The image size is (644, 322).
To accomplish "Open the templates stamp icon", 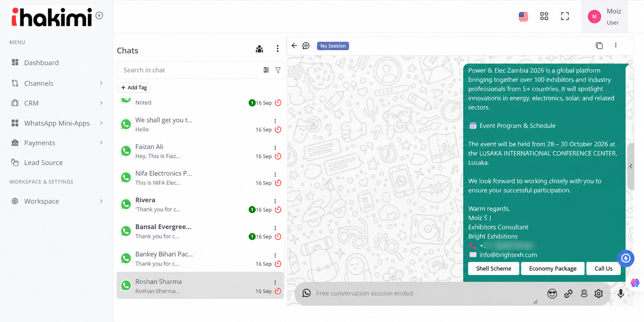I will (584, 293).
